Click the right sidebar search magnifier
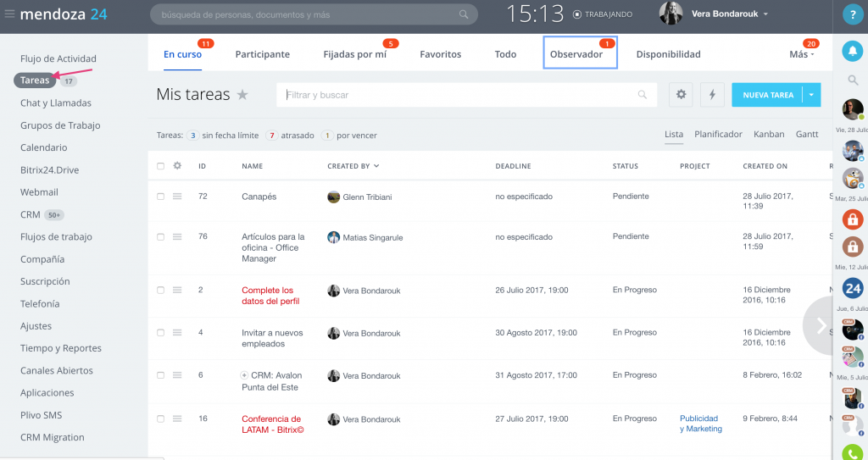Screen dimensions: 868x460 [x=853, y=80]
